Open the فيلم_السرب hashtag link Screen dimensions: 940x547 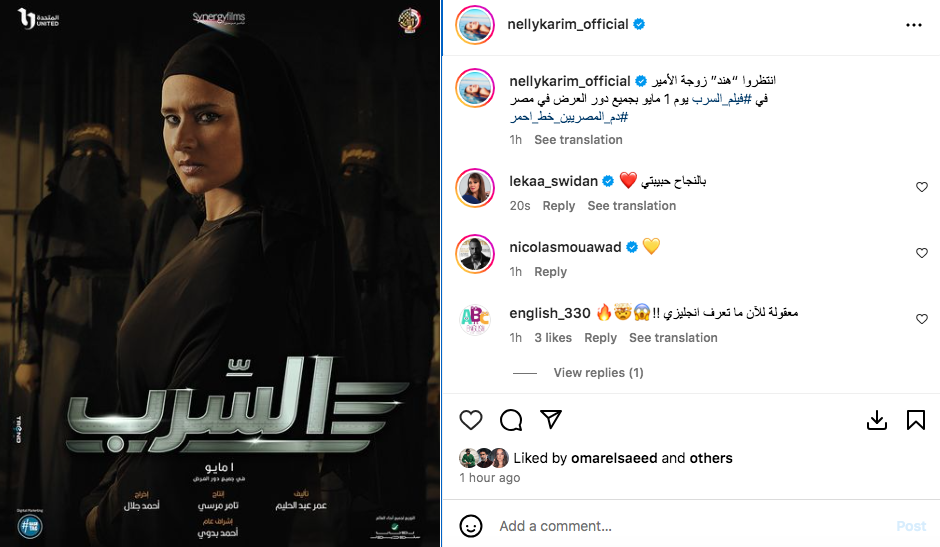[x=721, y=99]
